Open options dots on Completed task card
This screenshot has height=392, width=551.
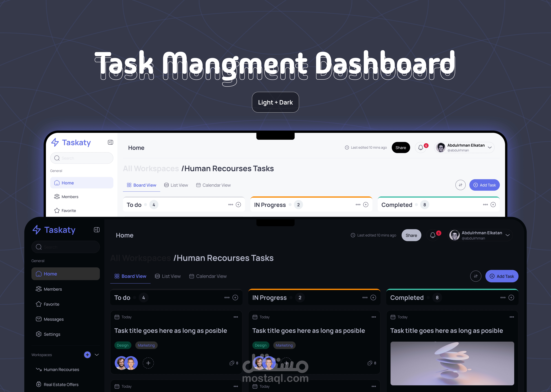pyautogui.click(x=512, y=317)
